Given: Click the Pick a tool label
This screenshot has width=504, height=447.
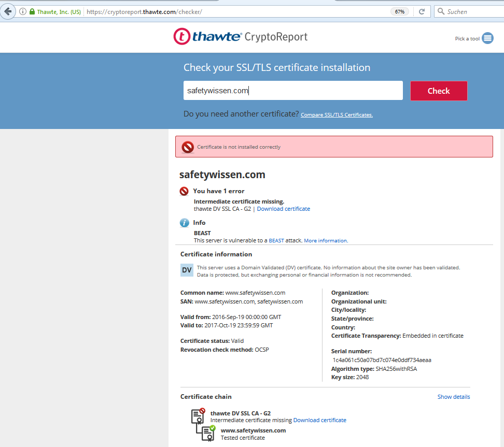Looking at the screenshot, I should (x=467, y=38).
